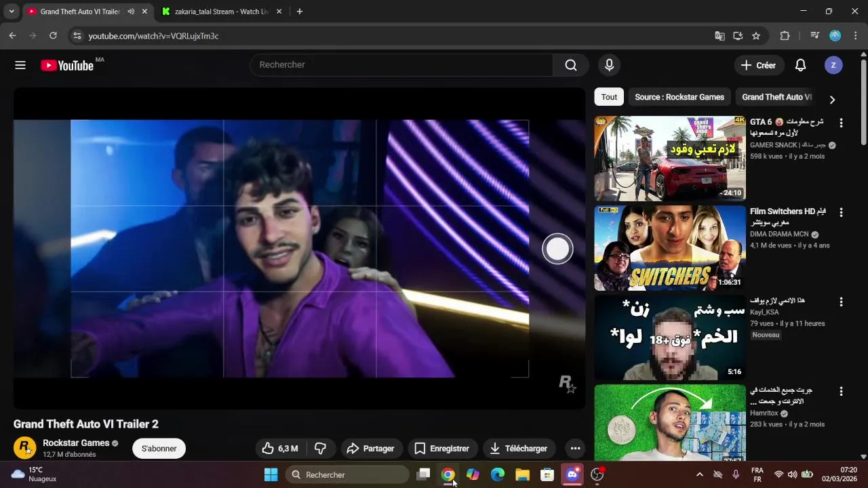
Task: Bookmark this page with star icon
Action: (x=756, y=36)
